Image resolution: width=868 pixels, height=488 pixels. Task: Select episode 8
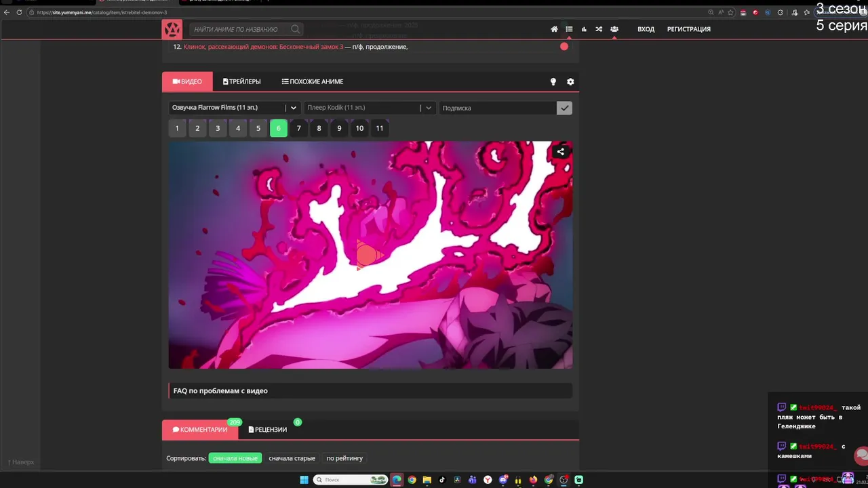(319, 128)
